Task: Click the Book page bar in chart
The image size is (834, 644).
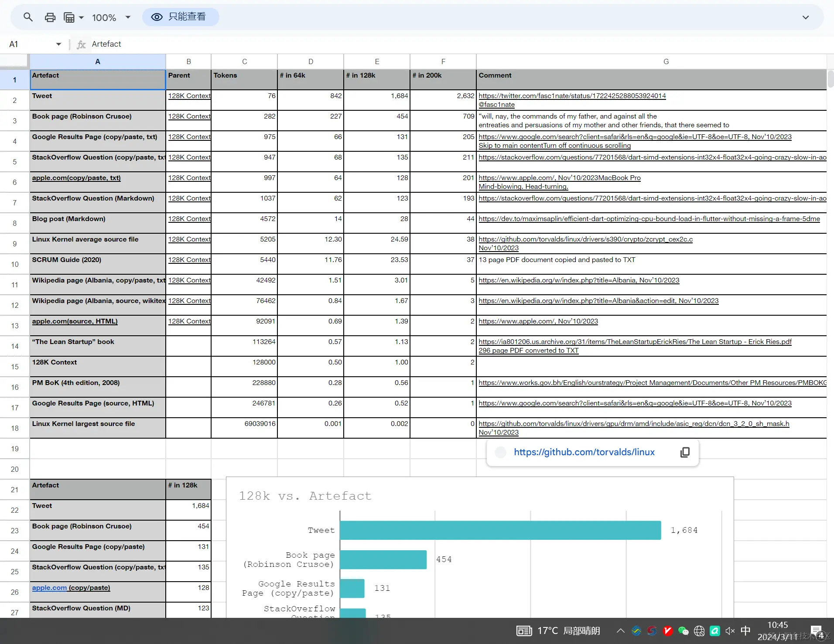Action: point(383,559)
